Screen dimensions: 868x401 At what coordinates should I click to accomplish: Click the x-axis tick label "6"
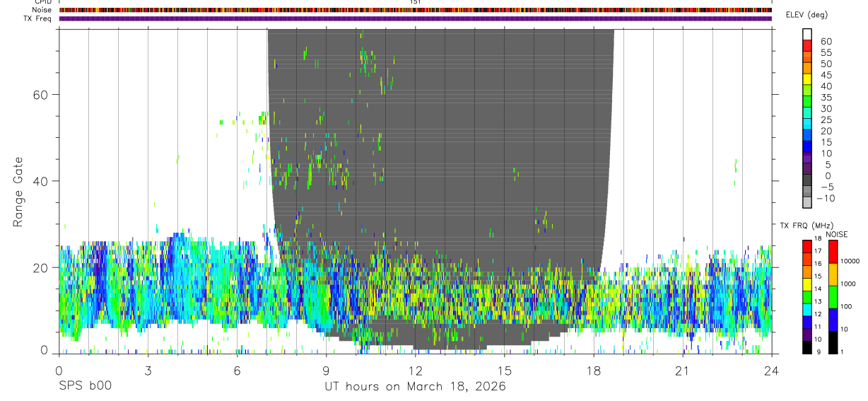237,371
